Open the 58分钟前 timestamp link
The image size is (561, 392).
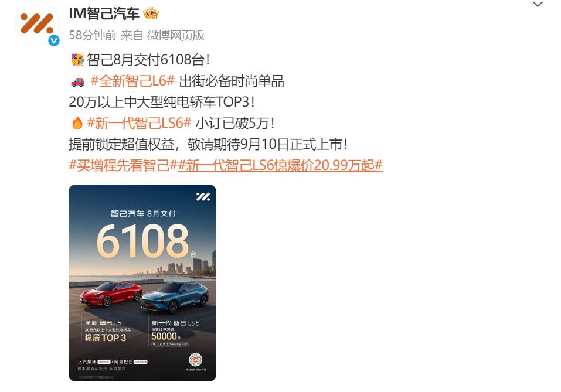pos(93,35)
